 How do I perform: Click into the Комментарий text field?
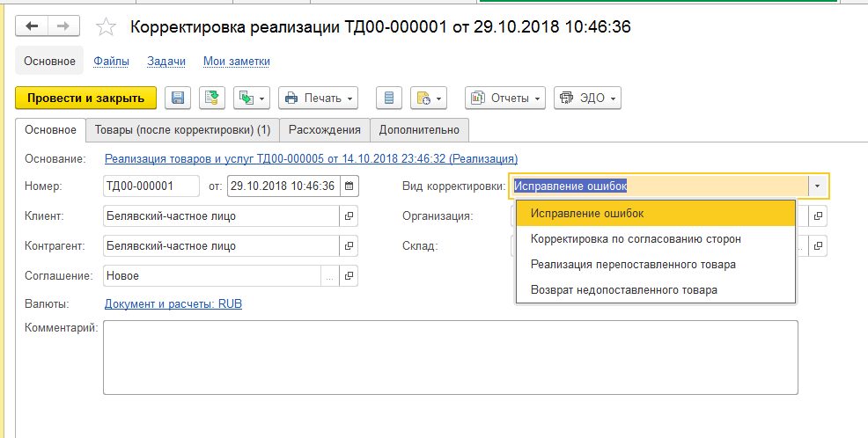tap(451, 357)
